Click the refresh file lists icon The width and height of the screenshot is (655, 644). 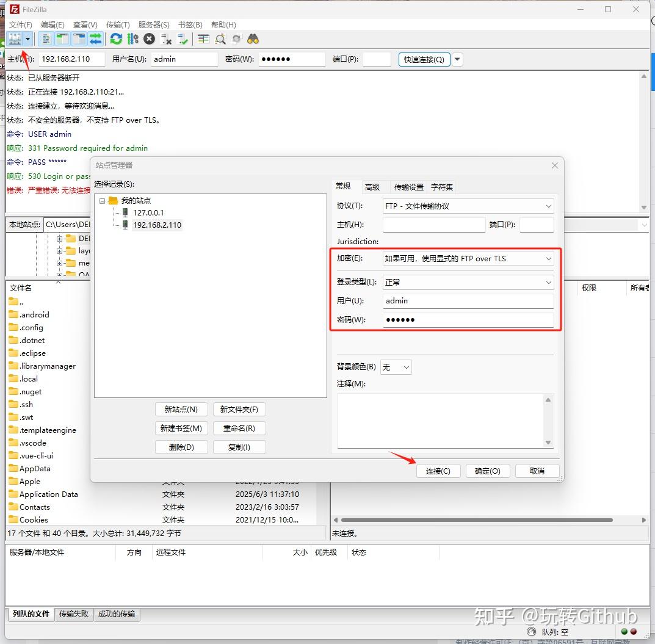tap(116, 39)
